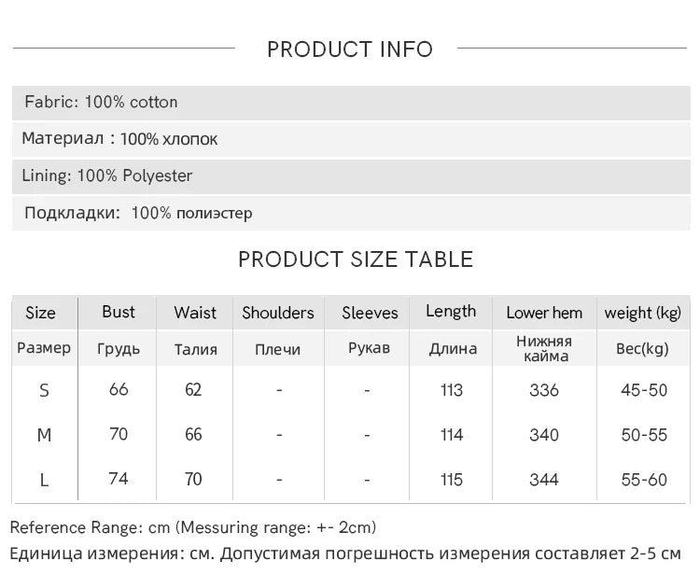The width and height of the screenshot is (700, 588).
Task: Click the PRODUCT INFO heading
Action: tap(350, 49)
